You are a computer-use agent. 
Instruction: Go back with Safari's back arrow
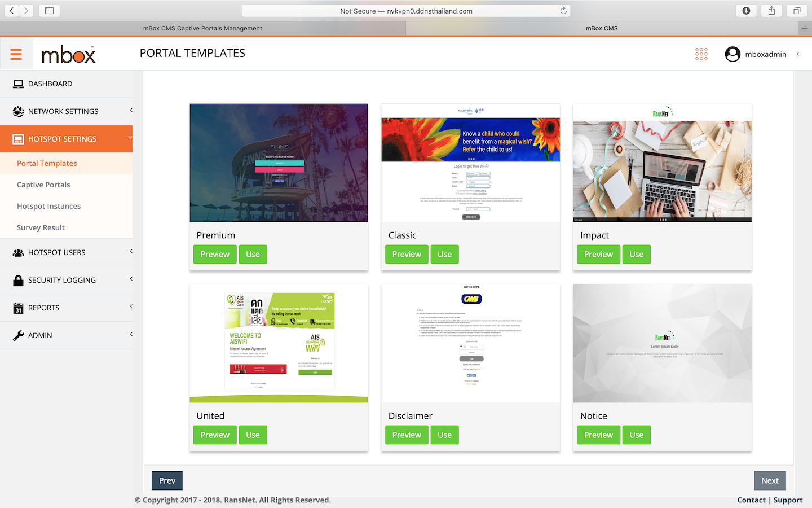(x=11, y=11)
